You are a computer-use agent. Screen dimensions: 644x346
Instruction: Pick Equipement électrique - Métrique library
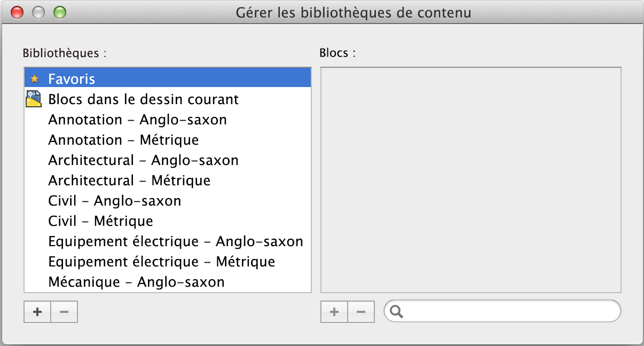161,262
